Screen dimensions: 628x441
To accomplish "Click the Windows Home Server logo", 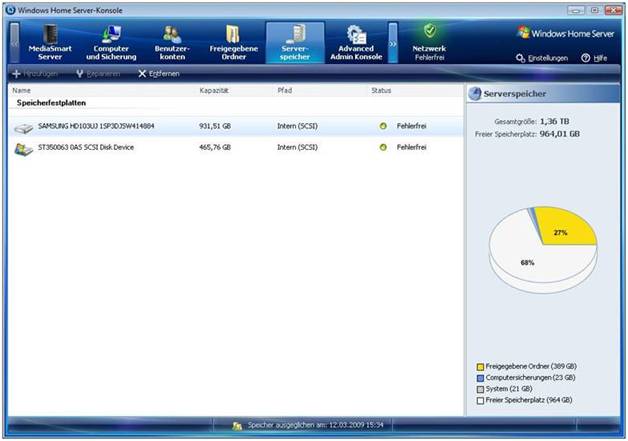I will coord(566,33).
